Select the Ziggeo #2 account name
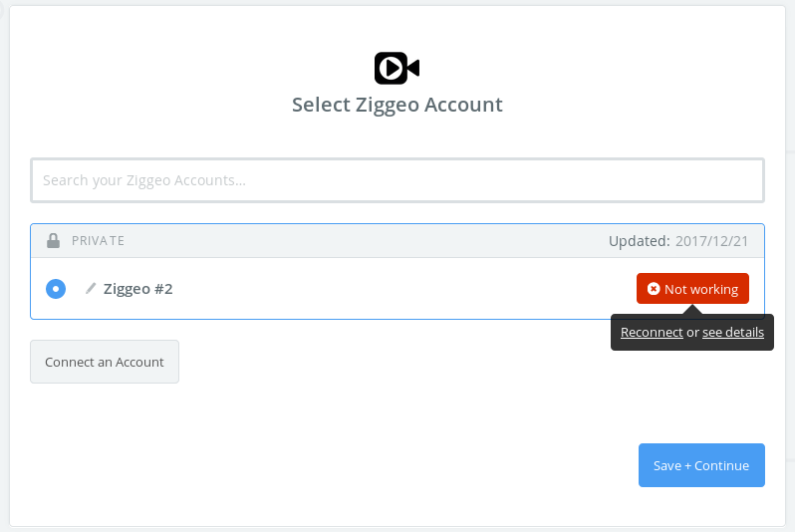The image size is (795, 532). point(137,289)
